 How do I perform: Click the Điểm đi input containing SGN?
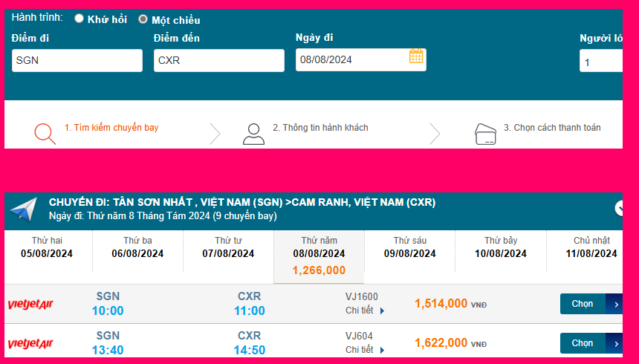[x=77, y=61]
